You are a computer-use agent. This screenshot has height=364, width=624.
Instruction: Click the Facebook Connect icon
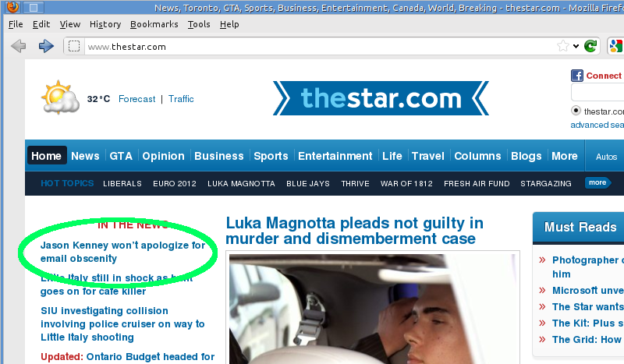click(x=576, y=76)
